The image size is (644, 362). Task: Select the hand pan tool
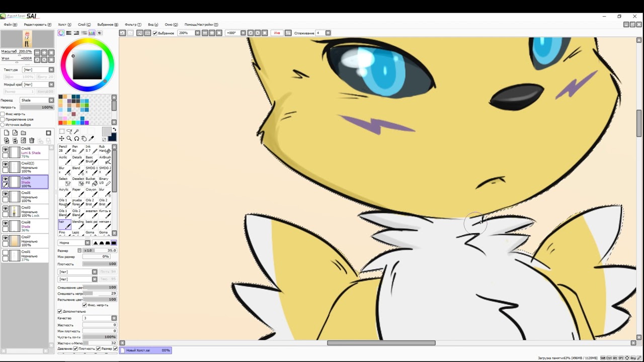84,139
